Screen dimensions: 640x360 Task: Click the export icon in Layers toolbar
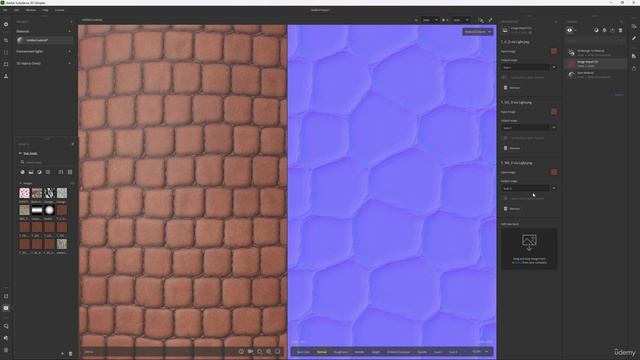click(612, 30)
